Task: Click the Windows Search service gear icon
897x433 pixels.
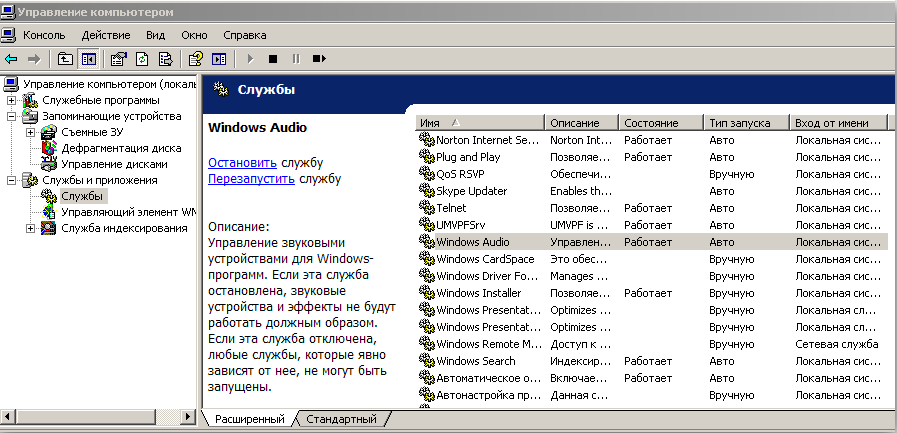Action: pos(427,360)
